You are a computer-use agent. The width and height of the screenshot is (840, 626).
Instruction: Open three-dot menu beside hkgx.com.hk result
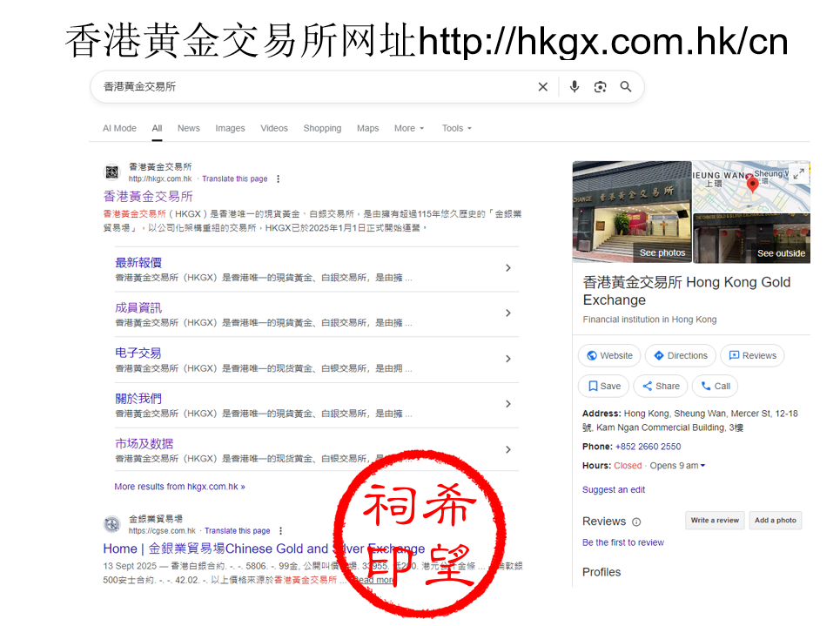pyautogui.click(x=279, y=179)
